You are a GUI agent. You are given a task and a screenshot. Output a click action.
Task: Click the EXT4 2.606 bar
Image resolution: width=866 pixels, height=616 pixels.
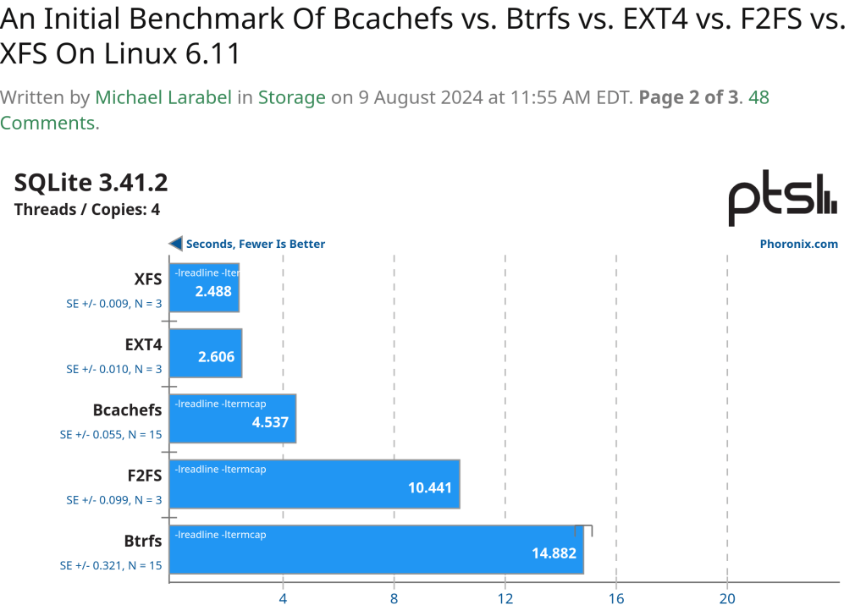[x=207, y=353]
